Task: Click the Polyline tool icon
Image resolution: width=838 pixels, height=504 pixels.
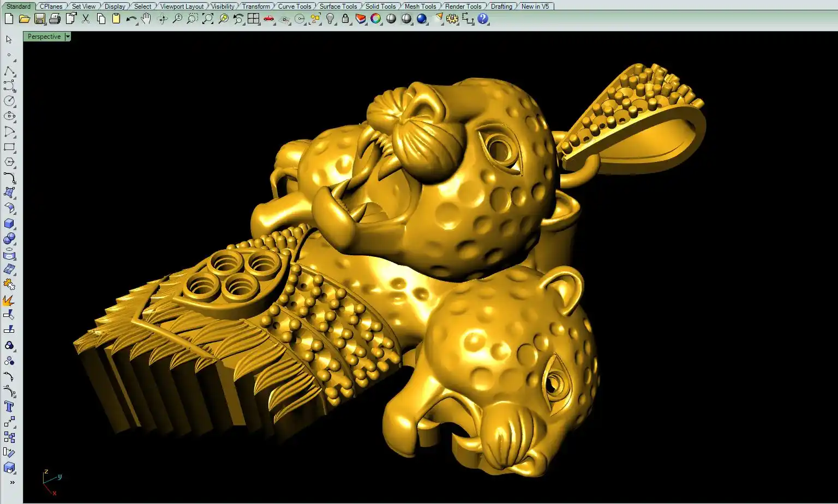Action: click(x=9, y=71)
